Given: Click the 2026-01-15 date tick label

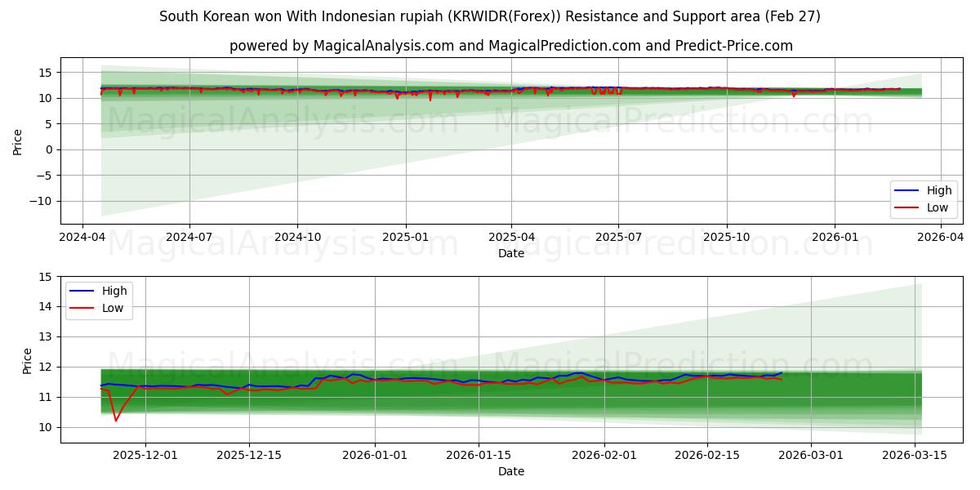Looking at the screenshot, I should tap(479, 454).
